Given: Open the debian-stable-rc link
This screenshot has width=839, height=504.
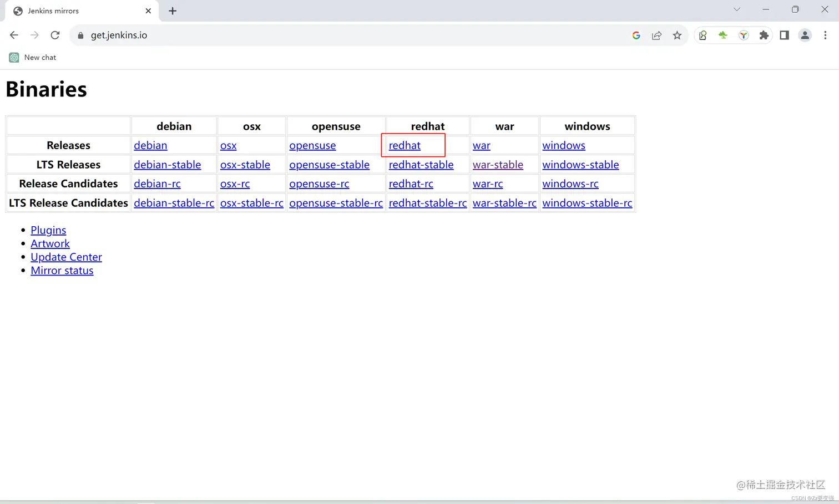Looking at the screenshot, I should coord(174,203).
